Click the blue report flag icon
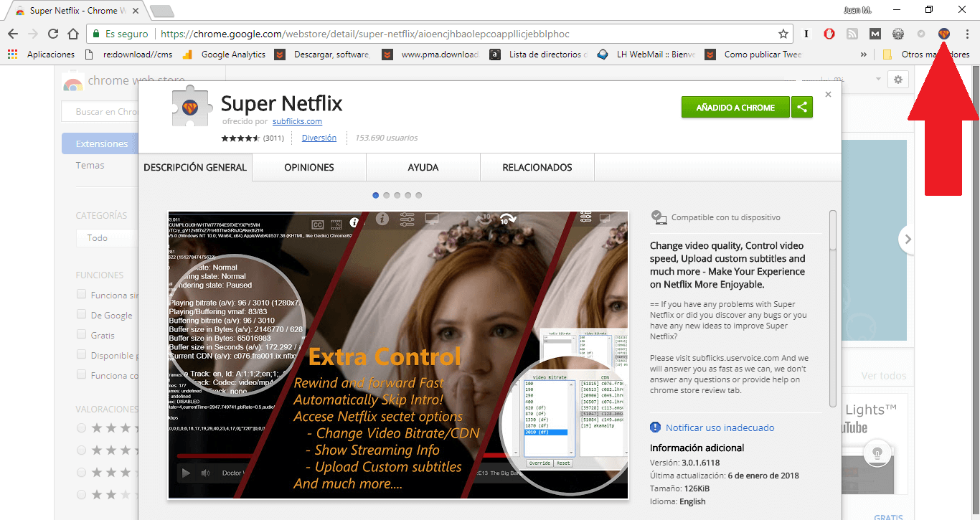Image resolution: width=980 pixels, height=520 pixels. pos(655,427)
